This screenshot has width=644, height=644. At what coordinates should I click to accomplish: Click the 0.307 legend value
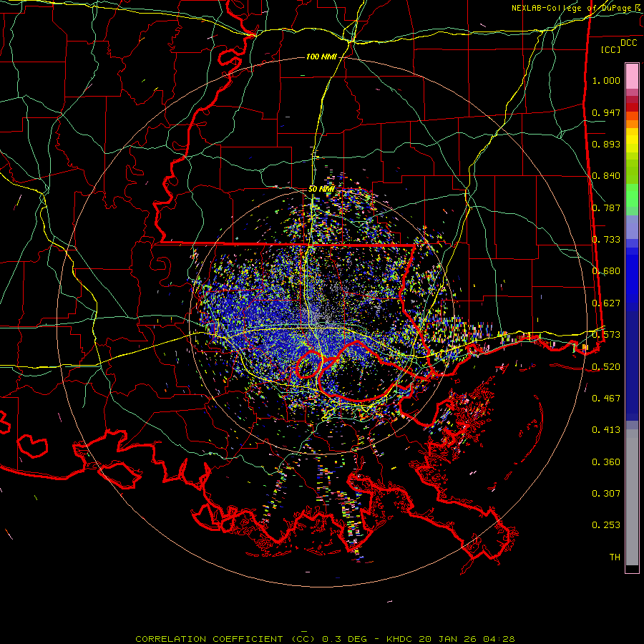tap(606, 494)
